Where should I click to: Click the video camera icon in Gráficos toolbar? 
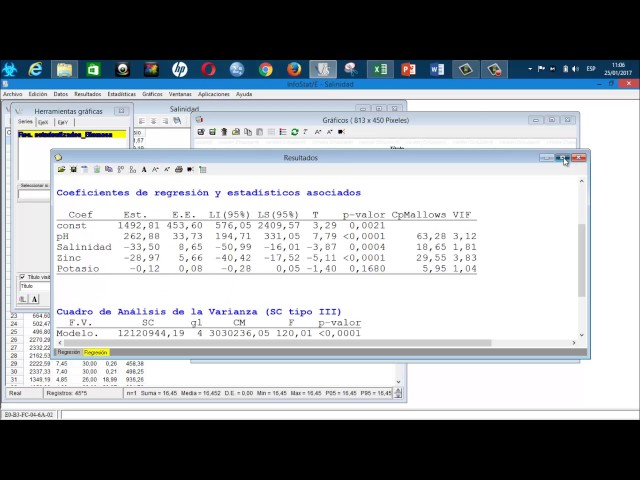pyautogui.click(x=342, y=132)
